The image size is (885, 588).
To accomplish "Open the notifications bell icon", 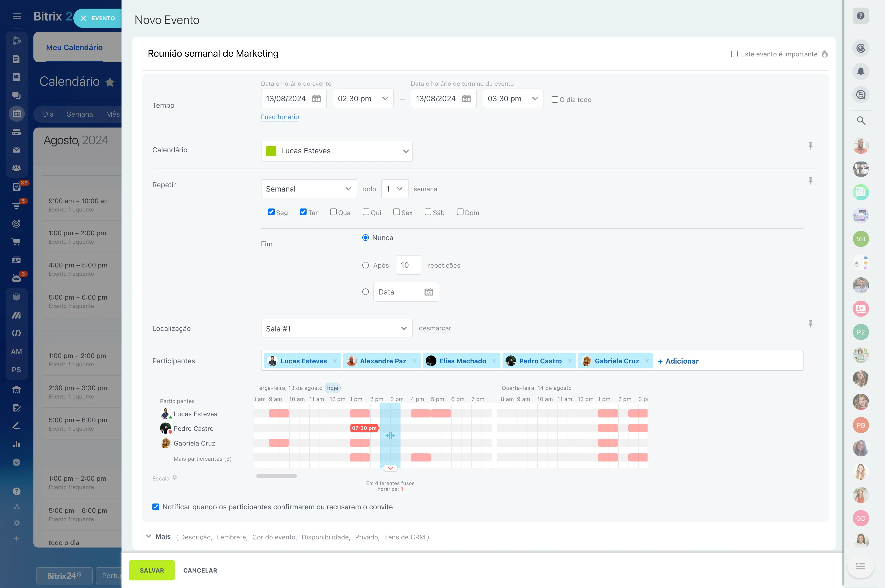I will (861, 71).
